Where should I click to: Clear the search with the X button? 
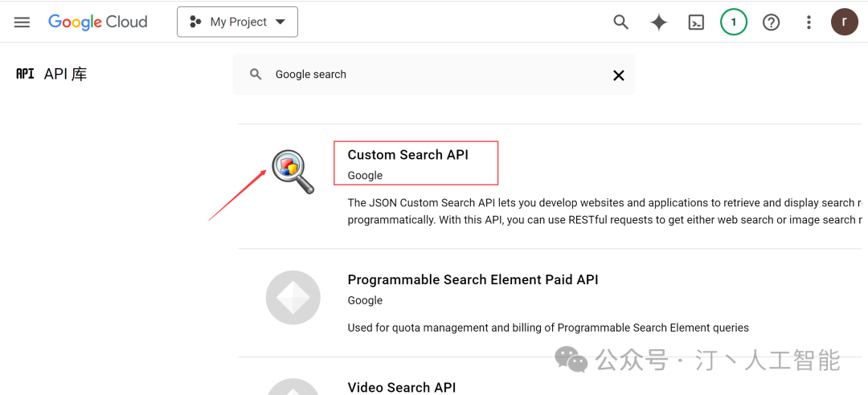(618, 75)
